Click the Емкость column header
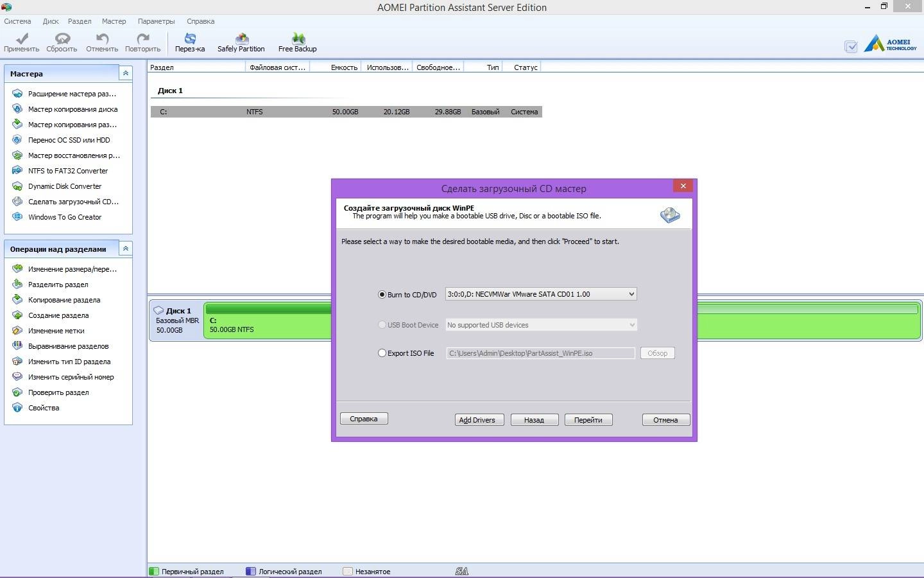This screenshot has width=924, height=578. (x=336, y=67)
